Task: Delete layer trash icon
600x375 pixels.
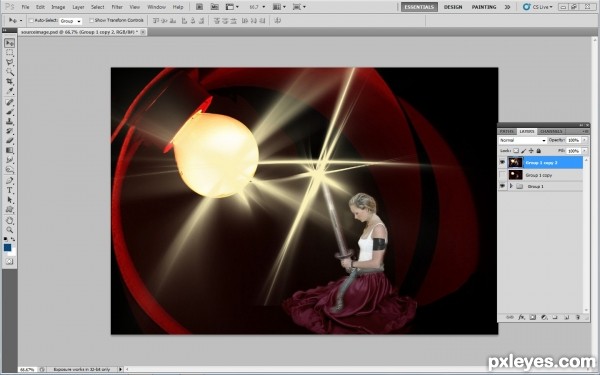Action: click(578, 317)
